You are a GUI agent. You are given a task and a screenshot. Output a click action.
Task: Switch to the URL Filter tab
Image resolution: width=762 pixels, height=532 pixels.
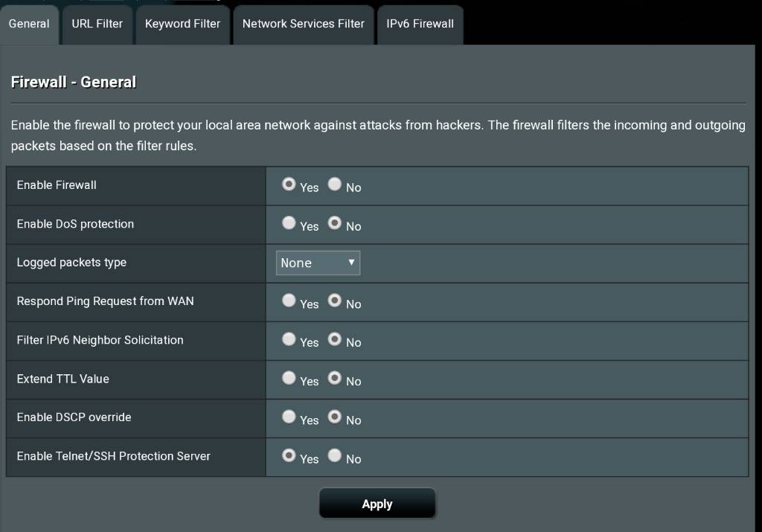(x=97, y=24)
